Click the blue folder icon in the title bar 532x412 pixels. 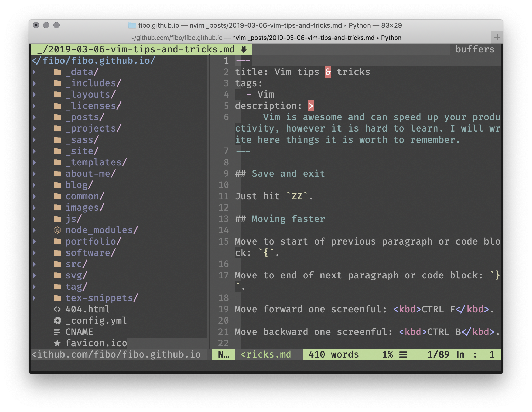tap(132, 25)
